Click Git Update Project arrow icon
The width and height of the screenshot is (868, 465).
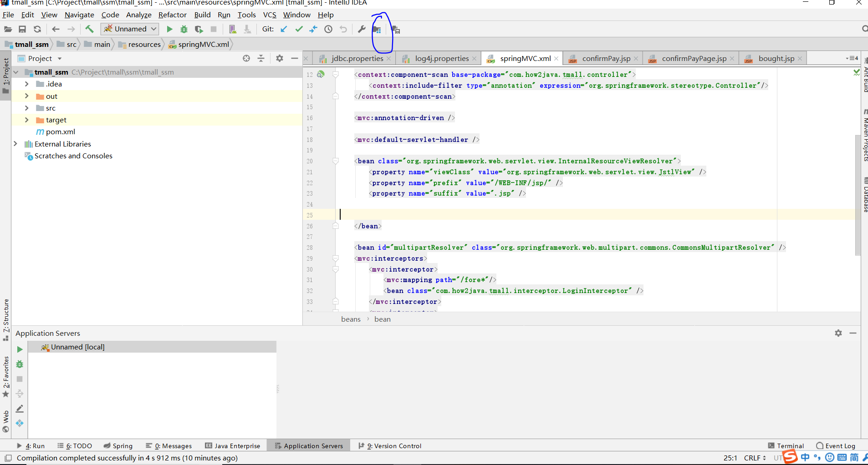pos(284,29)
